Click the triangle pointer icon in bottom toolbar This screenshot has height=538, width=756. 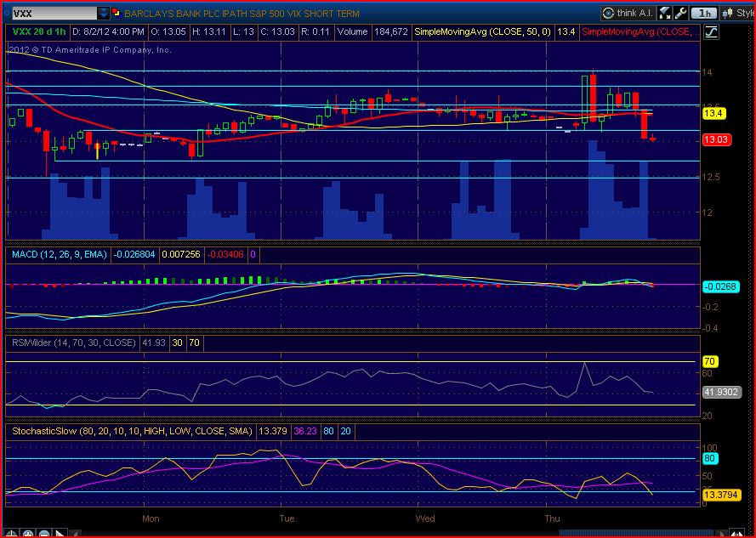(60, 534)
